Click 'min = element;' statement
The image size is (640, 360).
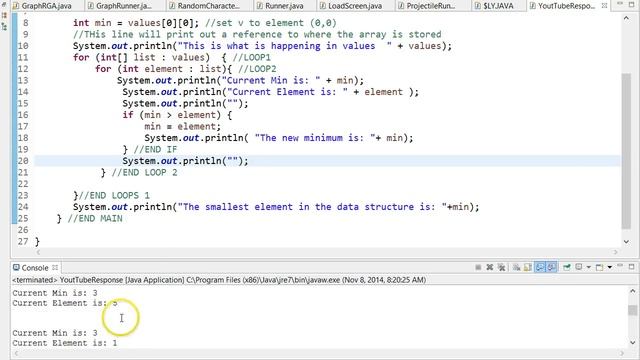(182, 126)
